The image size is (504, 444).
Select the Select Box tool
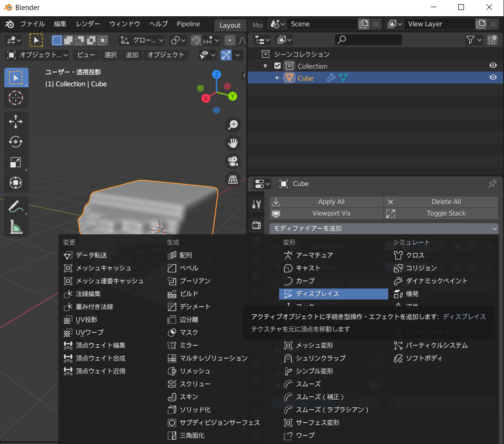click(x=16, y=78)
